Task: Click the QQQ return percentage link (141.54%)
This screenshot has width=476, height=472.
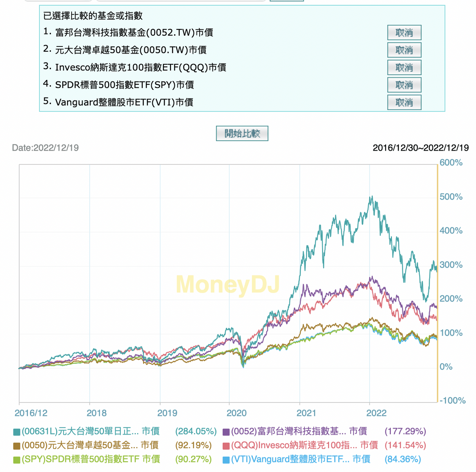Action: point(405,445)
